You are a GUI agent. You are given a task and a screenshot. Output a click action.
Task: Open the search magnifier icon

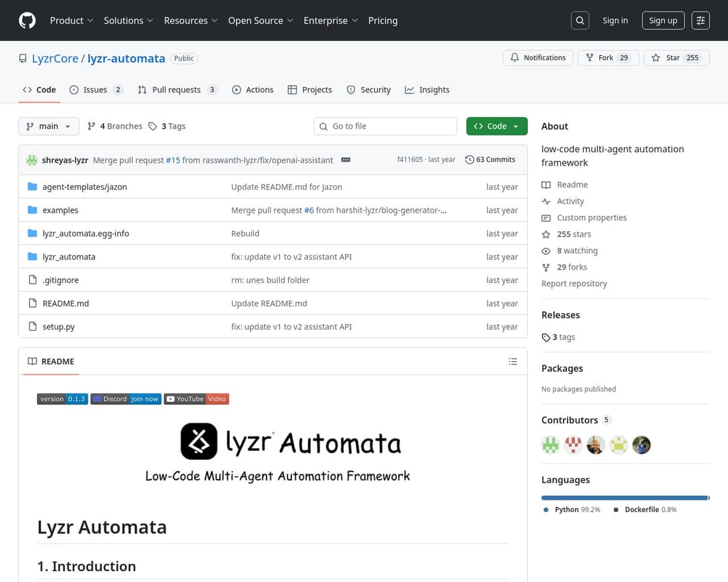(x=580, y=20)
